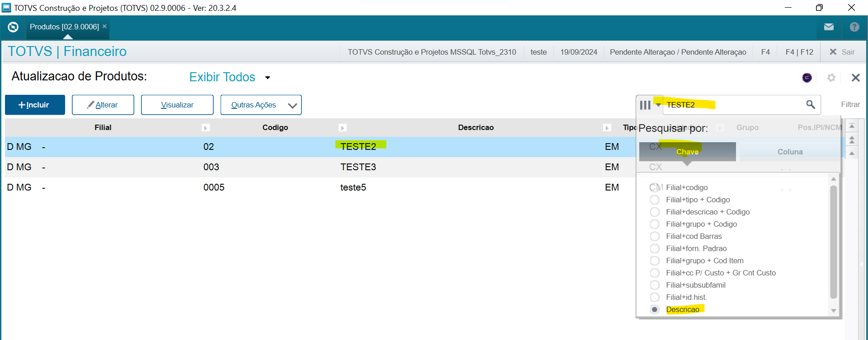The height and width of the screenshot is (340, 868).
Task: Click the date 19/09/2024 in the status bar
Action: (x=579, y=52)
